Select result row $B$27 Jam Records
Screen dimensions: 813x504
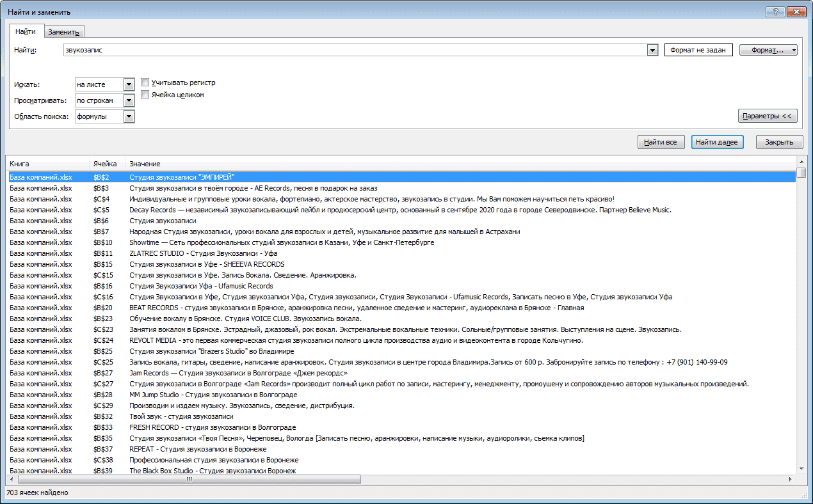[401, 373]
